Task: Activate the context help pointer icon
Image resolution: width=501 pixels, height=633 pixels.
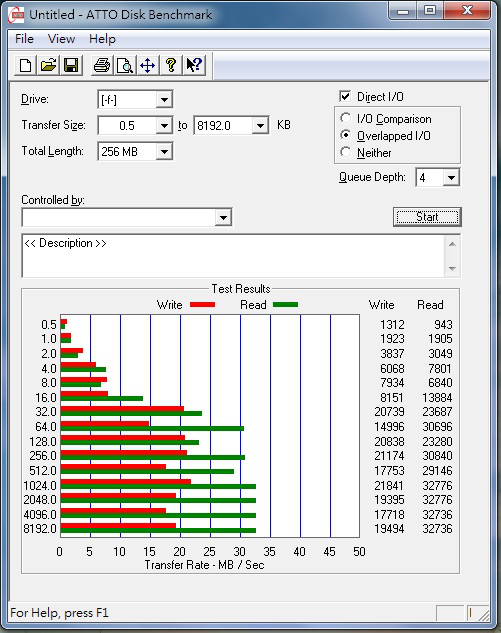Action: coord(194,65)
